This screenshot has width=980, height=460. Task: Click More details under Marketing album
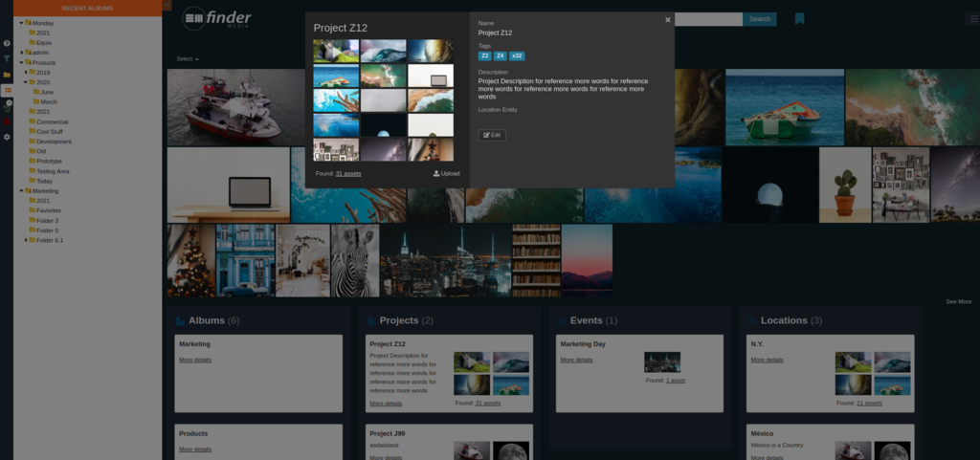(195, 360)
